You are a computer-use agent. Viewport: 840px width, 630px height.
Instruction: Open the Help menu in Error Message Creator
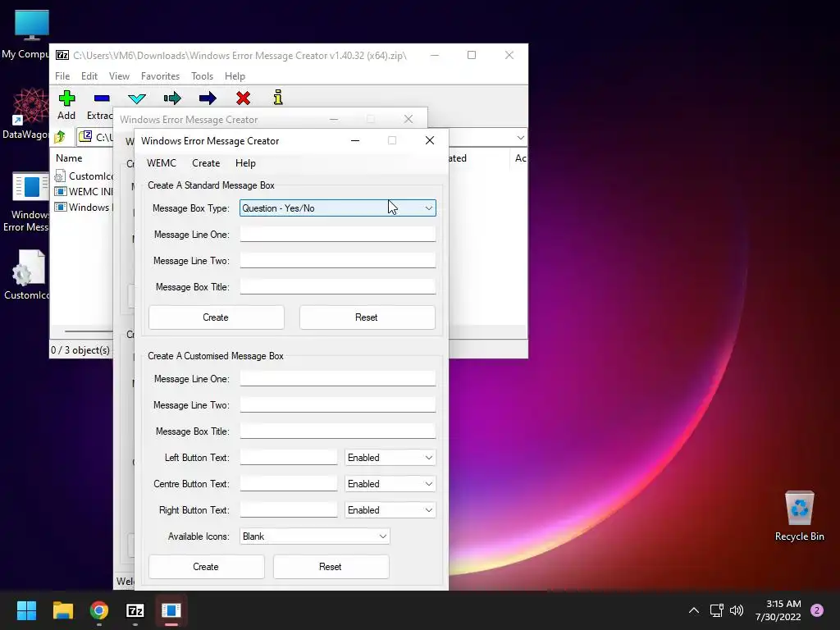coord(245,163)
